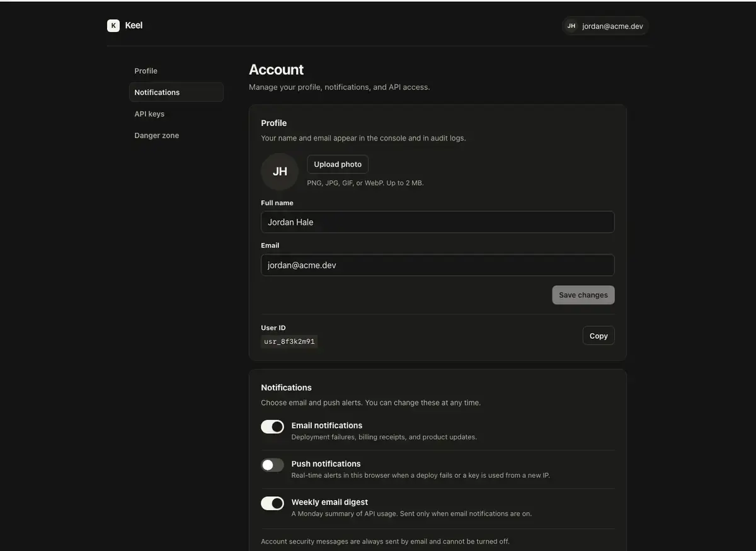
Task: Click the JH profile avatar circle
Action: tap(280, 171)
